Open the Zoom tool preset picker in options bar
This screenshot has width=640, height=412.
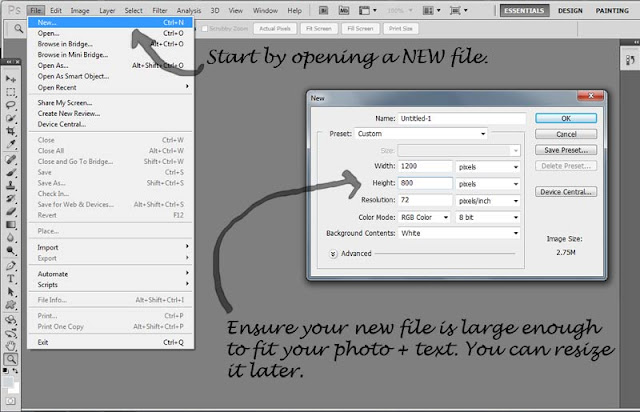(18, 29)
